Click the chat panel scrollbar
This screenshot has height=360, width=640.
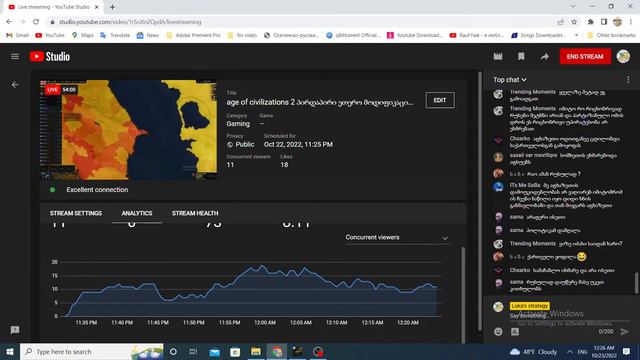[x=636, y=282]
